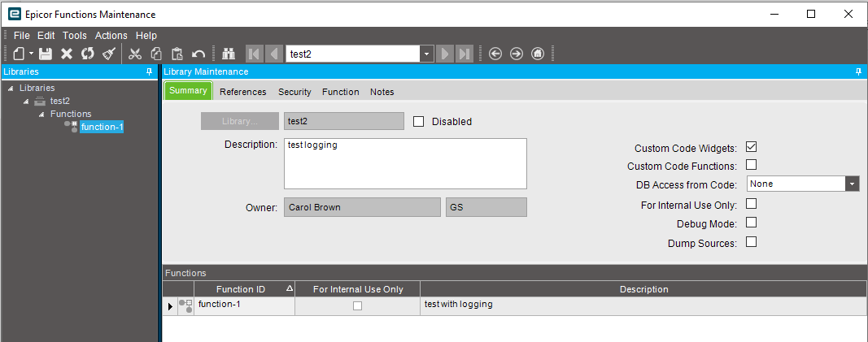Select Functions folder in the tree
This screenshot has height=342, width=868.
[x=71, y=114]
